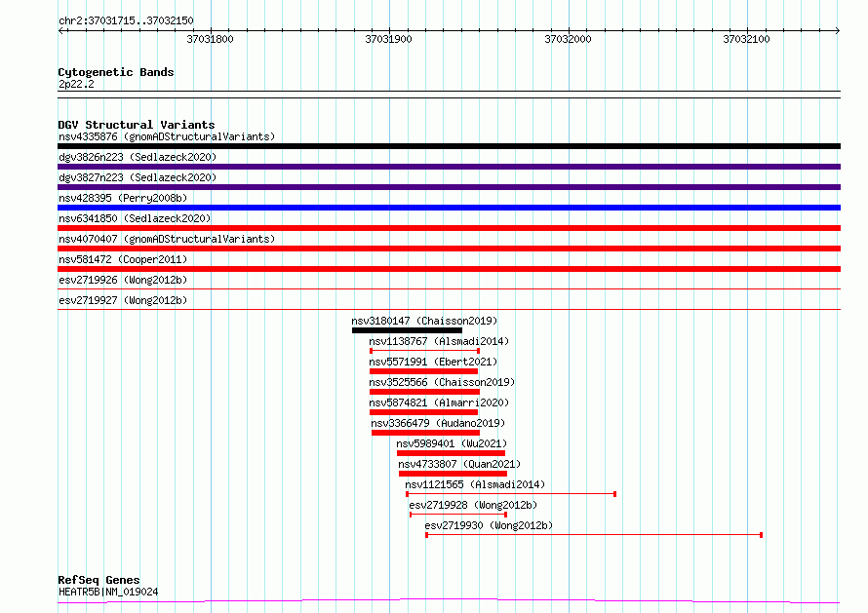Click the 37031800 ruler position marker
Screen dimensions: 868x613
[x=210, y=39]
